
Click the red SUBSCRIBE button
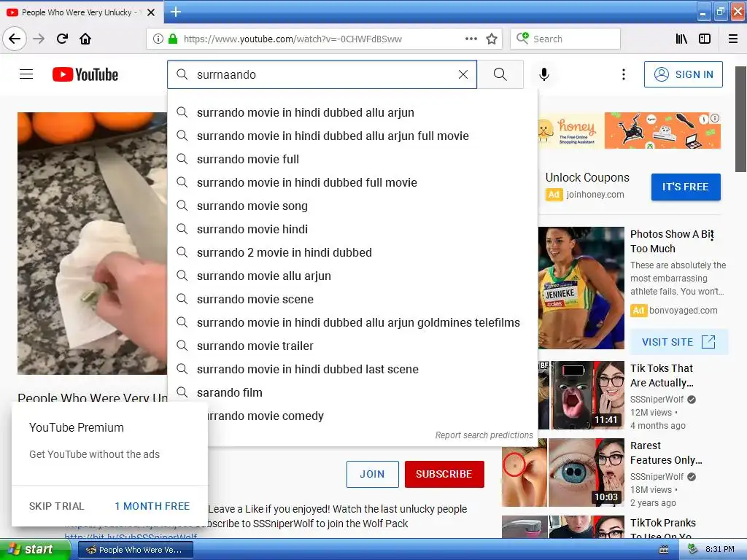click(x=444, y=474)
